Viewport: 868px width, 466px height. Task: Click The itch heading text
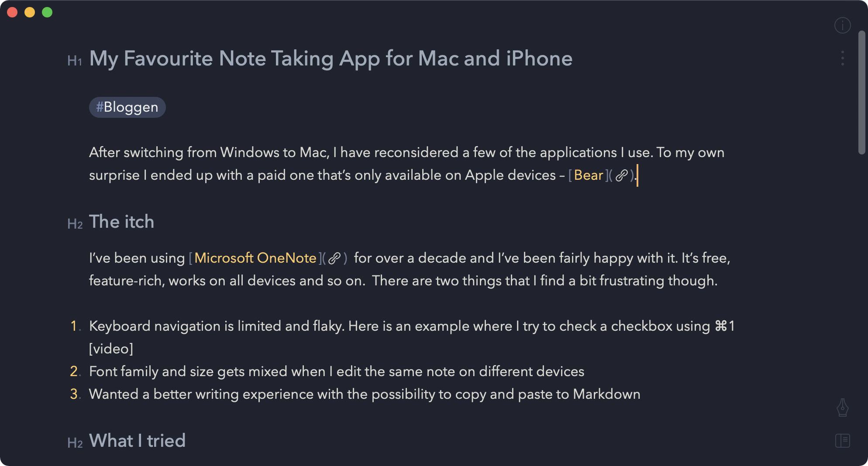point(121,222)
